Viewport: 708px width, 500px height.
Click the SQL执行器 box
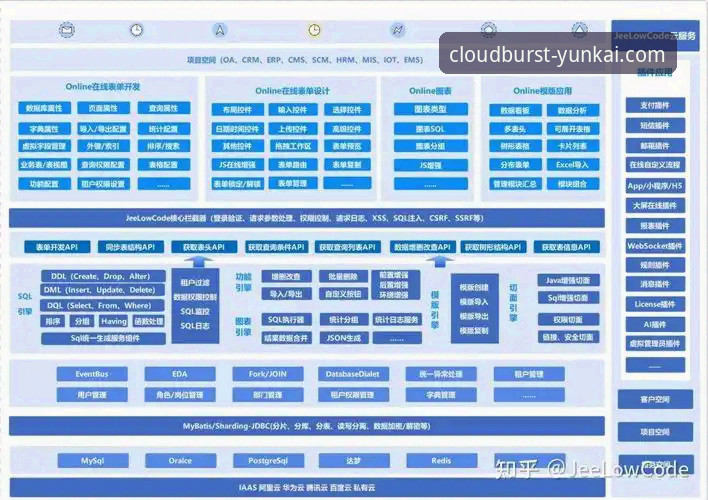pyautogui.click(x=286, y=320)
